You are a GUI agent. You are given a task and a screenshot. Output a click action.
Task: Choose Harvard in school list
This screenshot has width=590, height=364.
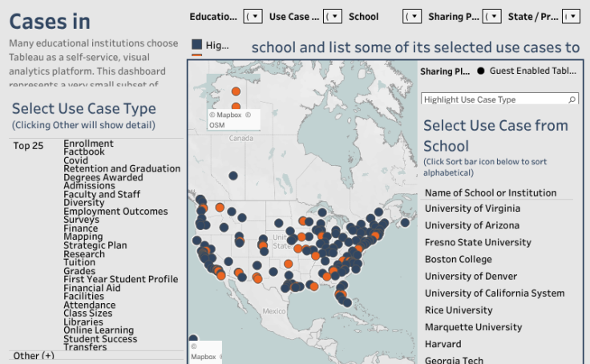[442, 344]
